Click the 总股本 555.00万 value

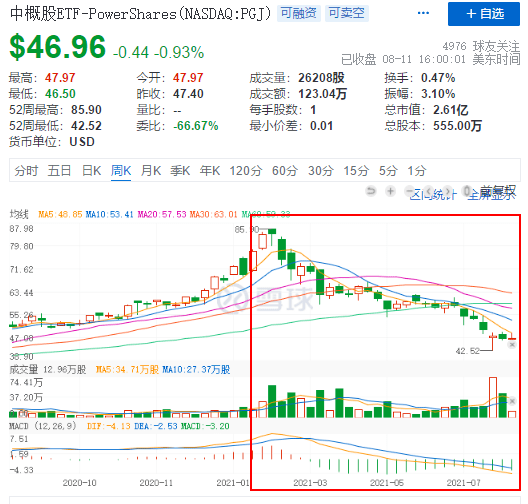[457, 126]
